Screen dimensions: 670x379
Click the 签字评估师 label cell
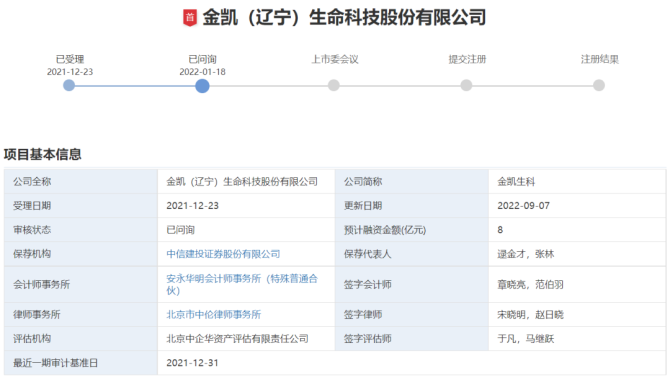pos(412,339)
